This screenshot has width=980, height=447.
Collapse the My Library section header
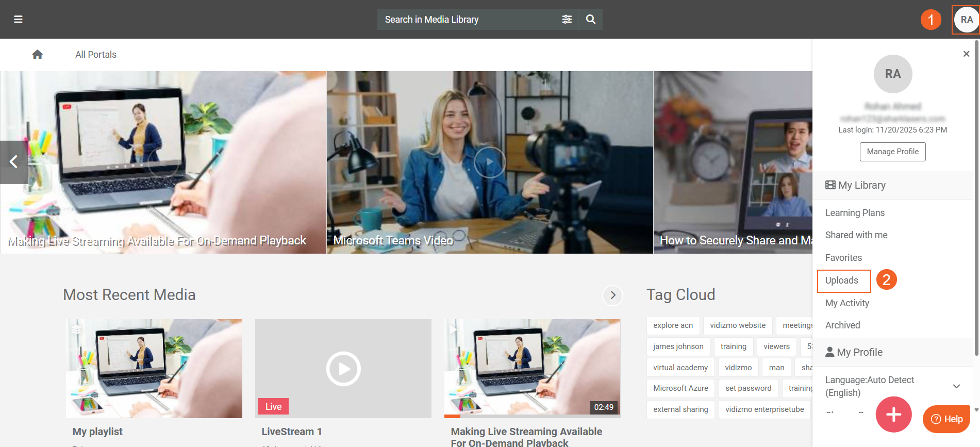(892, 185)
